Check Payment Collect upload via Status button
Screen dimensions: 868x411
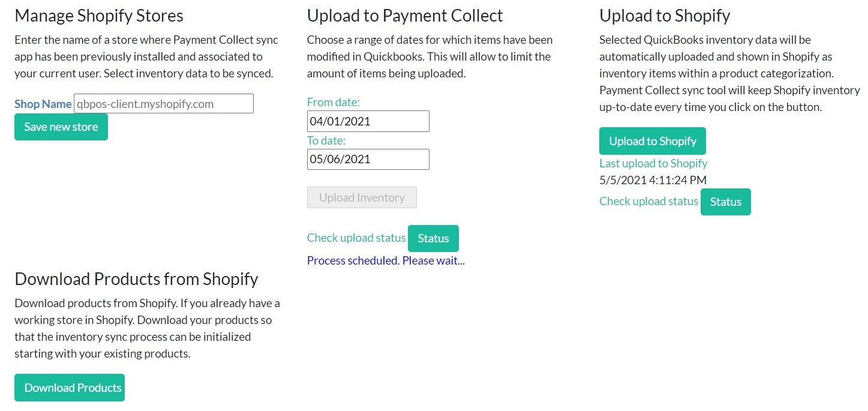(433, 238)
